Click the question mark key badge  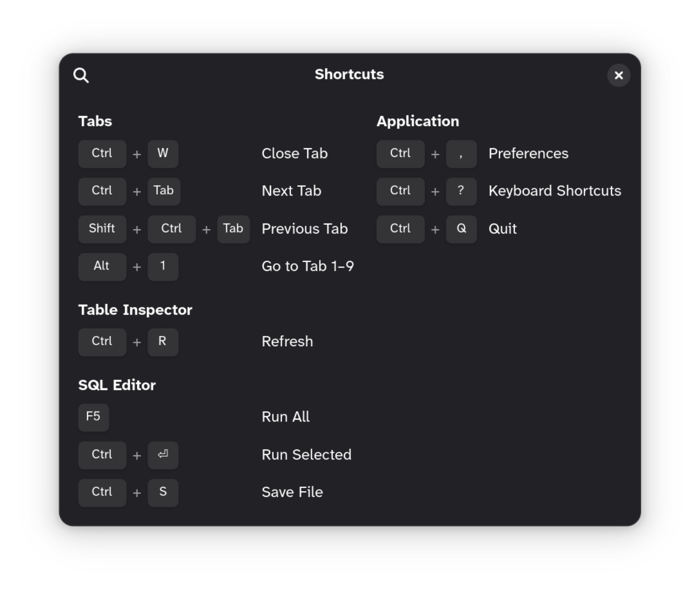(x=461, y=191)
